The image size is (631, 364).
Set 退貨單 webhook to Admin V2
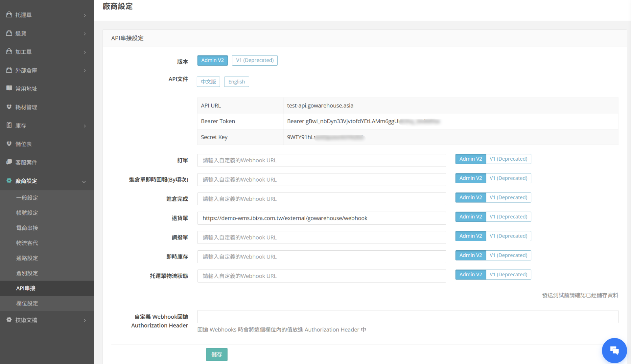point(470,217)
